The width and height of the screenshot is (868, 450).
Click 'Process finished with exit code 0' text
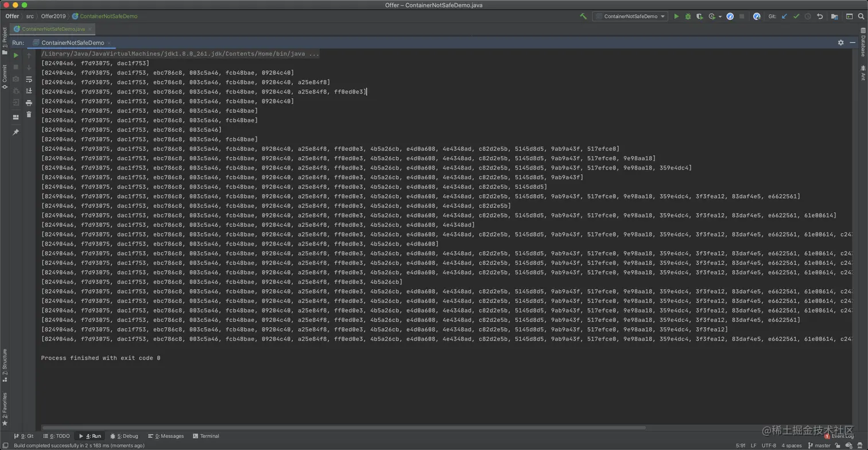tap(100, 358)
